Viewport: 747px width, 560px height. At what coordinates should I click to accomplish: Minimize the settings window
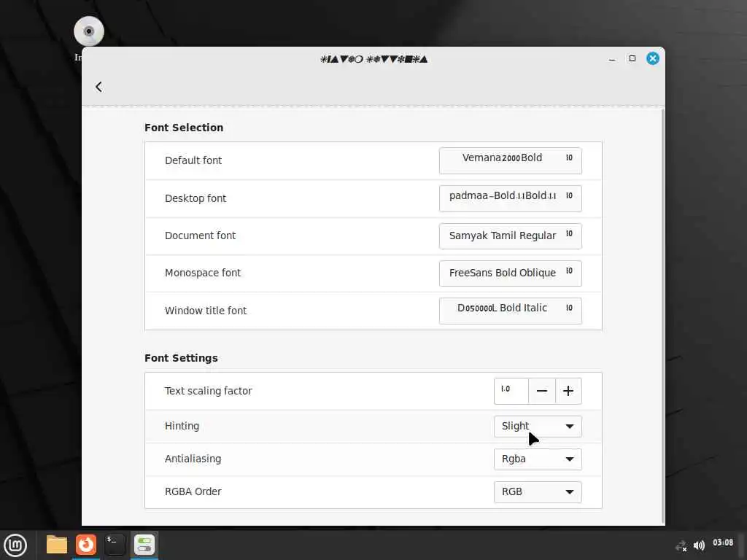(x=612, y=59)
